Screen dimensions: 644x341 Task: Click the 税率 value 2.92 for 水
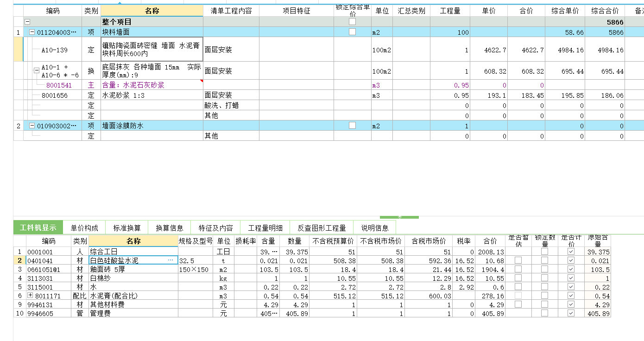click(463, 287)
